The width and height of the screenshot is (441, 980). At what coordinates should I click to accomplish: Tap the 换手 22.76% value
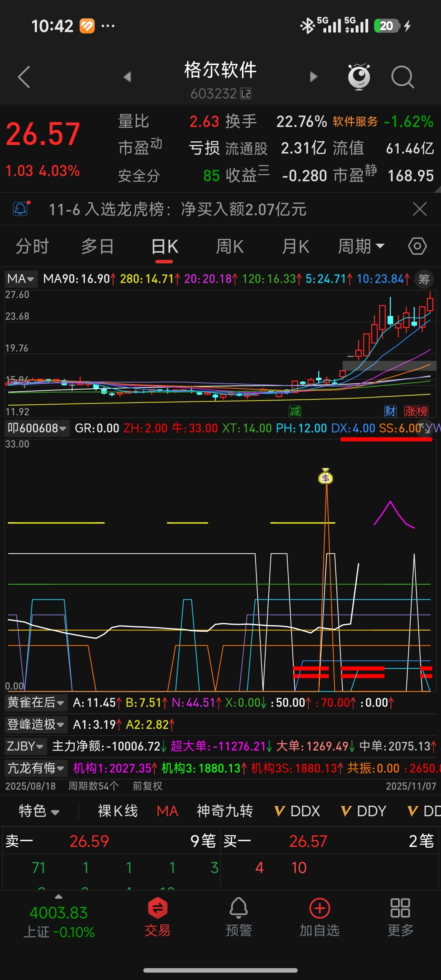coord(301,121)
